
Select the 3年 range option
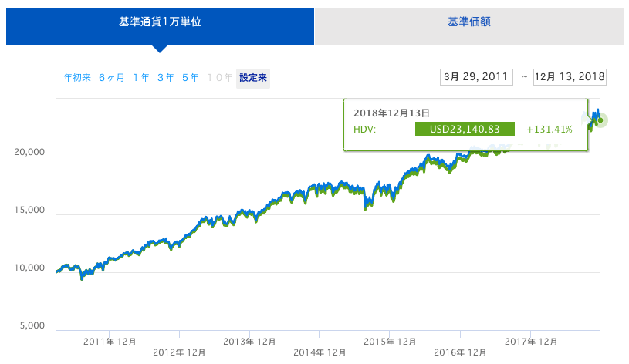point(165,78)
